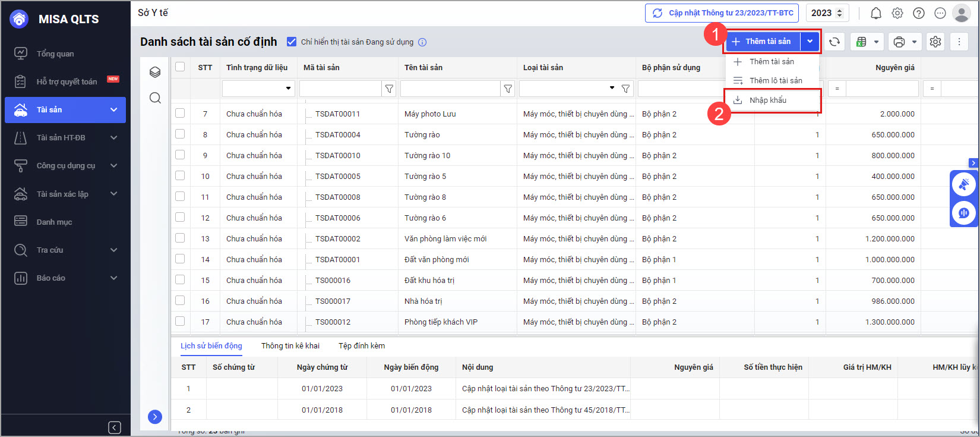Click the printer icon
Viewport: 980px width, 437px height.
899,42
